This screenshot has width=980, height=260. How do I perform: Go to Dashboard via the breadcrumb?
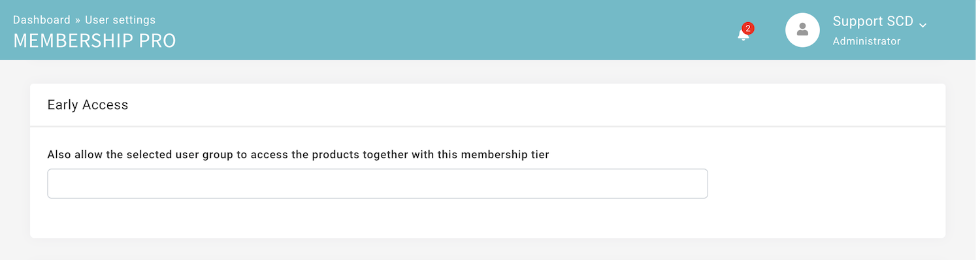[42, 20]
